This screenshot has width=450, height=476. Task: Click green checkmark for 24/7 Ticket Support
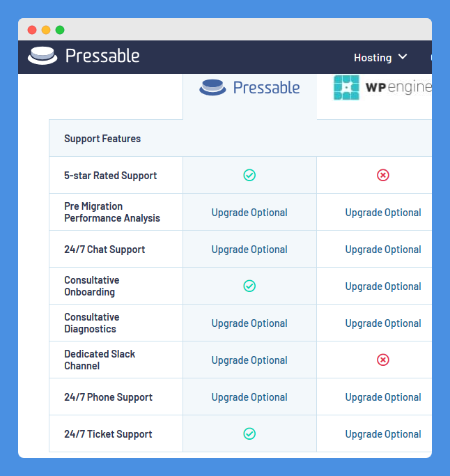point(249,433)
